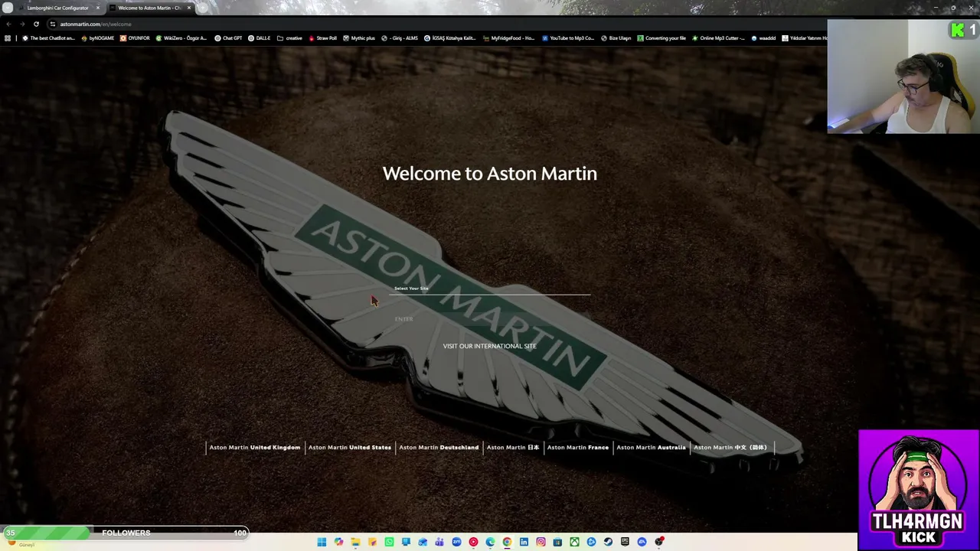Visit Aston Martin Deutschland site

point(439,448)
